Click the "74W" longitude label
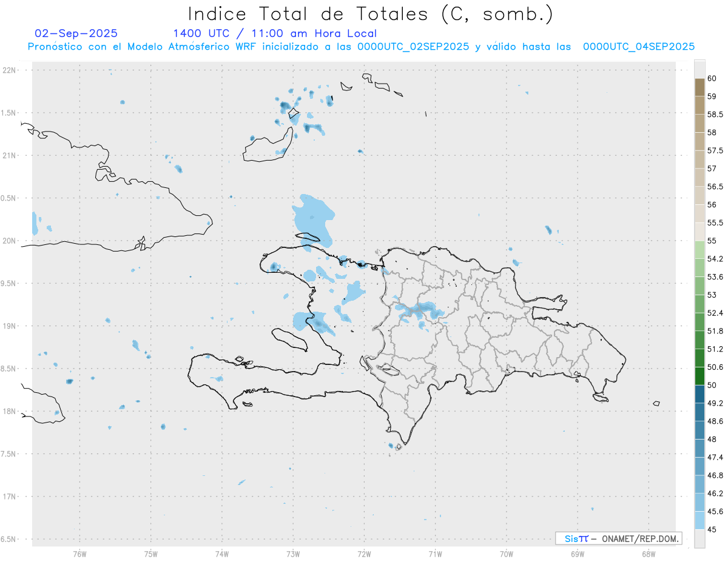The height and width of the screenshot is (562, 728). tap(222, 554)
